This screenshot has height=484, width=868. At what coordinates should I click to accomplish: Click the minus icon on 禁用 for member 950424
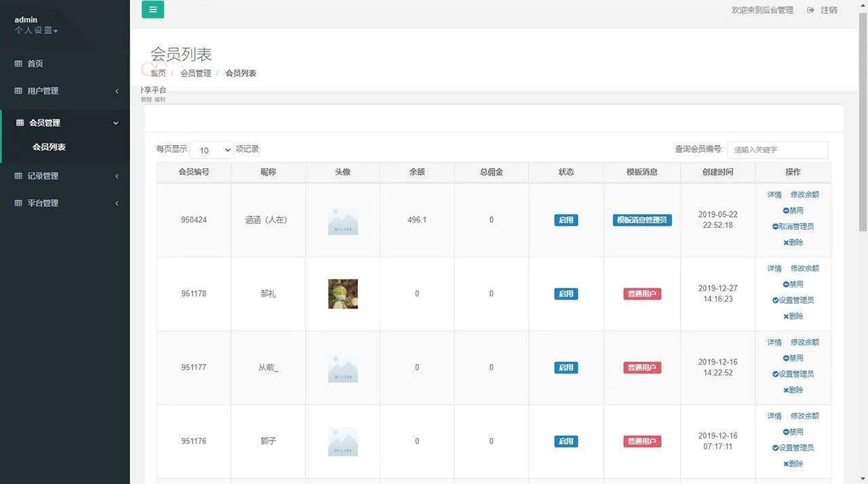tap(785, 210)
